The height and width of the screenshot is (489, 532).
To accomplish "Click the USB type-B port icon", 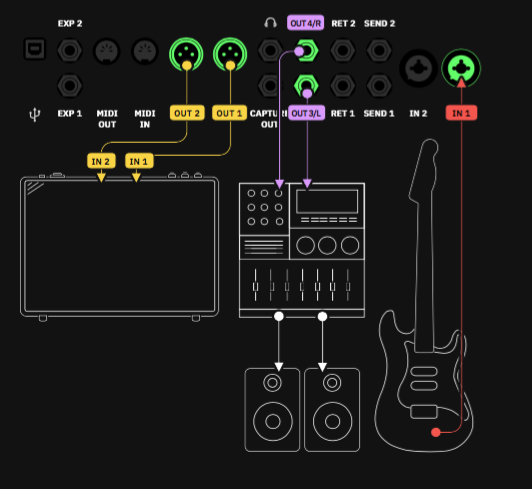I will click(35, 50).
